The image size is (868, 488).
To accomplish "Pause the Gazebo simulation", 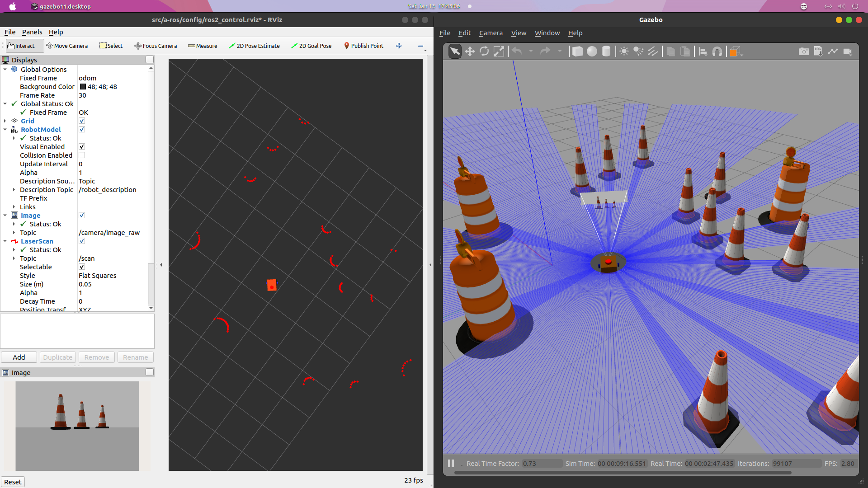I will (450, 464).
